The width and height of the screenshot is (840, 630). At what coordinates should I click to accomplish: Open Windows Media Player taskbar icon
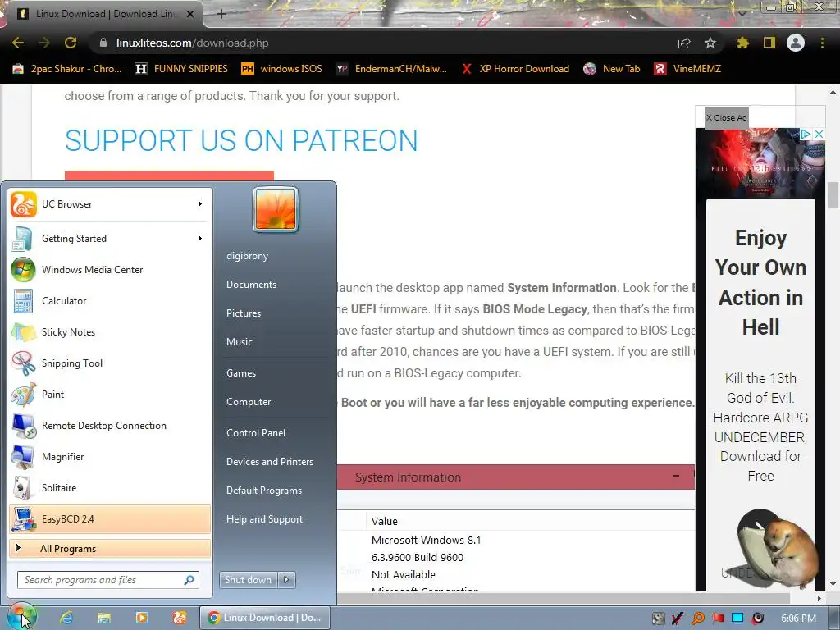142,618
